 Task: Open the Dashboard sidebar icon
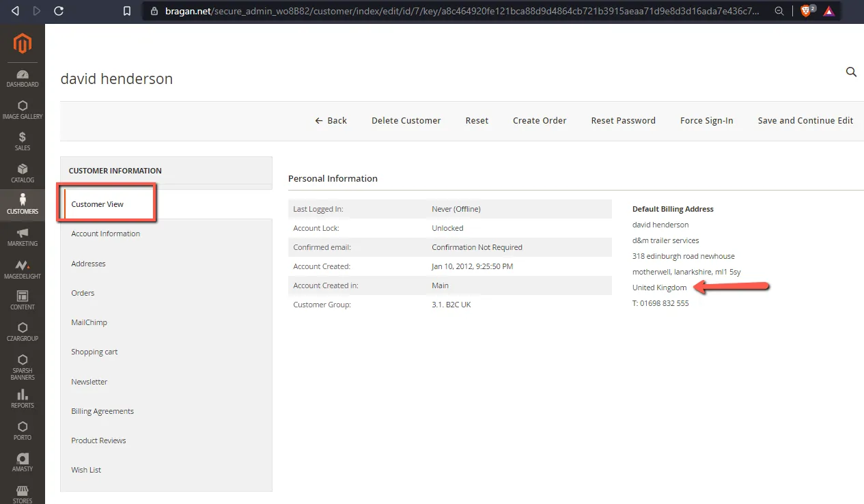pos(23,79)
